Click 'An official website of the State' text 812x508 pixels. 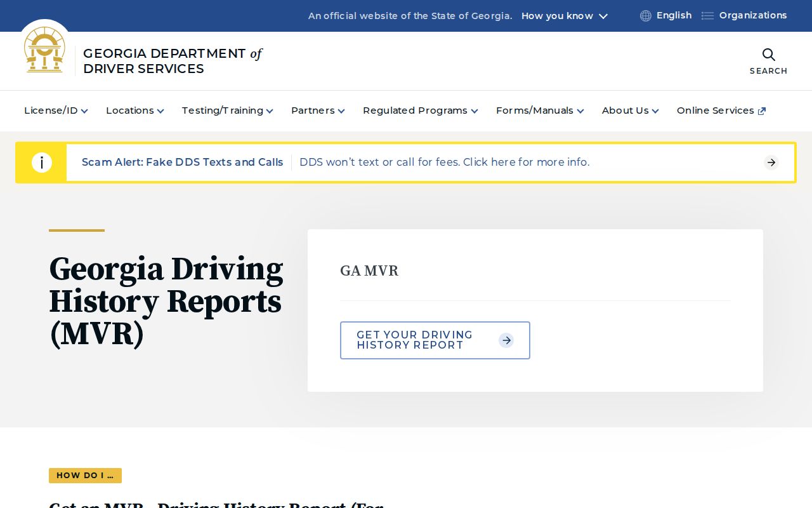click(x=410, y=16)
